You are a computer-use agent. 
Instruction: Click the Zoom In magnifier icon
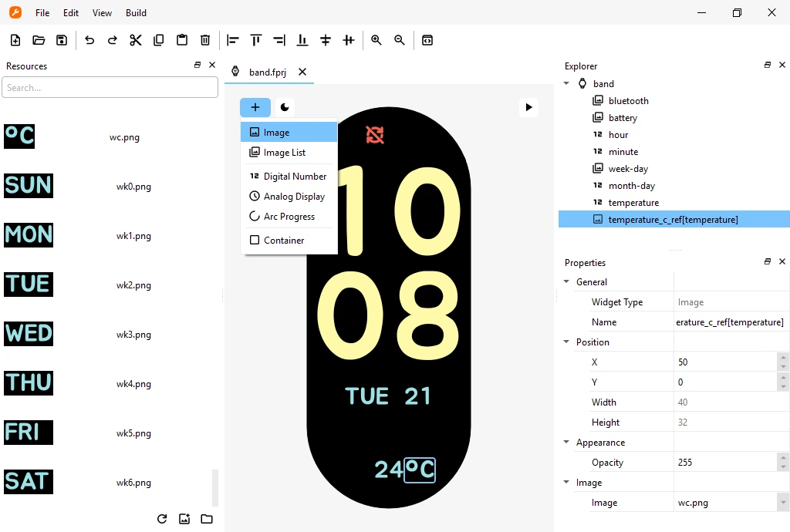click(x=376, y=40)
